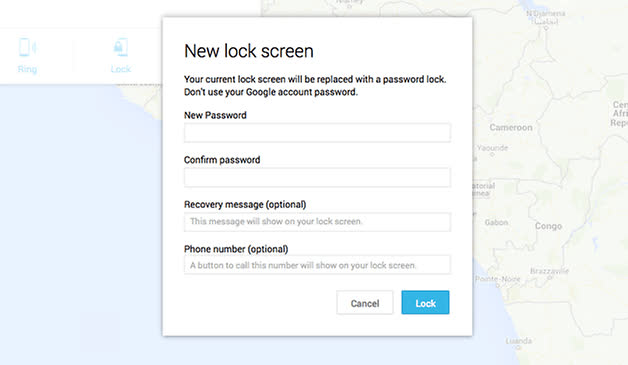
Task: Click the padlock icon above the Lock label
Action: [x=121, y=47]
